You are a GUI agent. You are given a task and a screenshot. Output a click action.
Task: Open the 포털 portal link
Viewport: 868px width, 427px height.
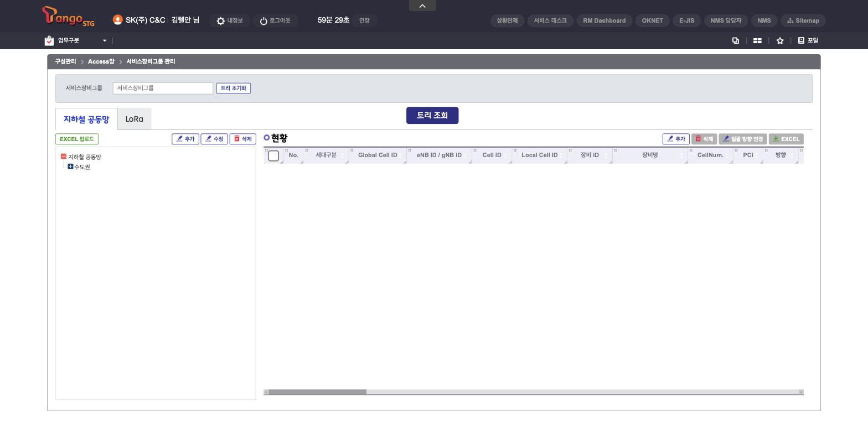tap(808, 40)
